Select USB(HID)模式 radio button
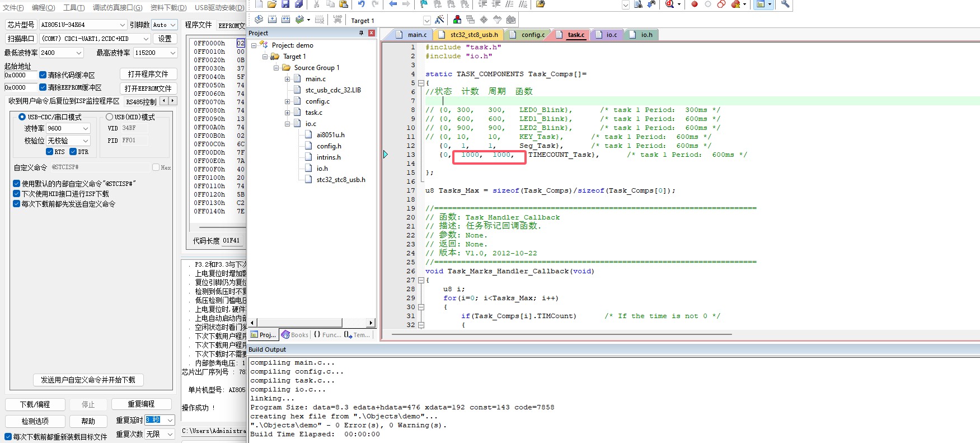The width and height of the screenshot is (980, 443). (109, 117)
